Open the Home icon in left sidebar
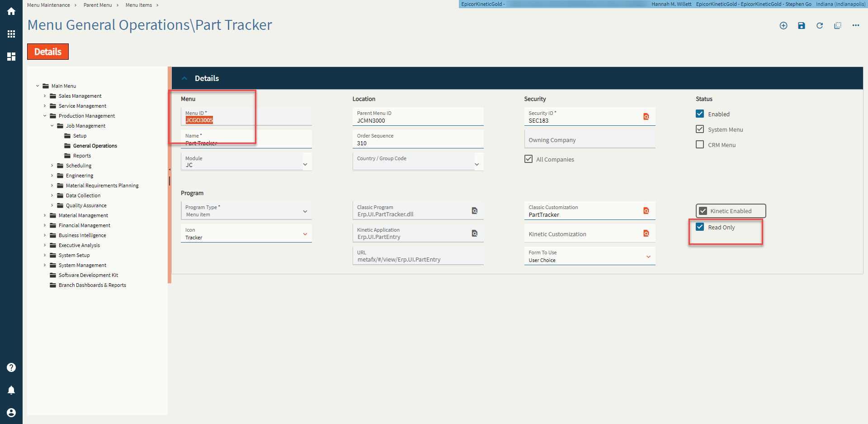868x424 pixels. (11, 11)
